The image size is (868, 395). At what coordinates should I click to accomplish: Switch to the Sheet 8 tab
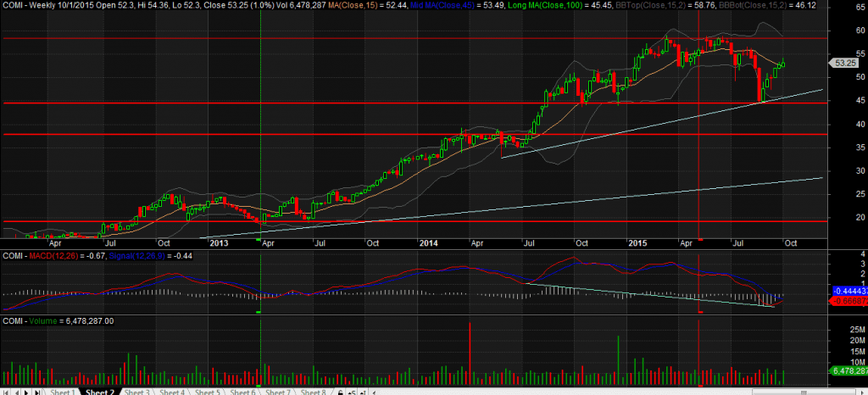point(314,392)
